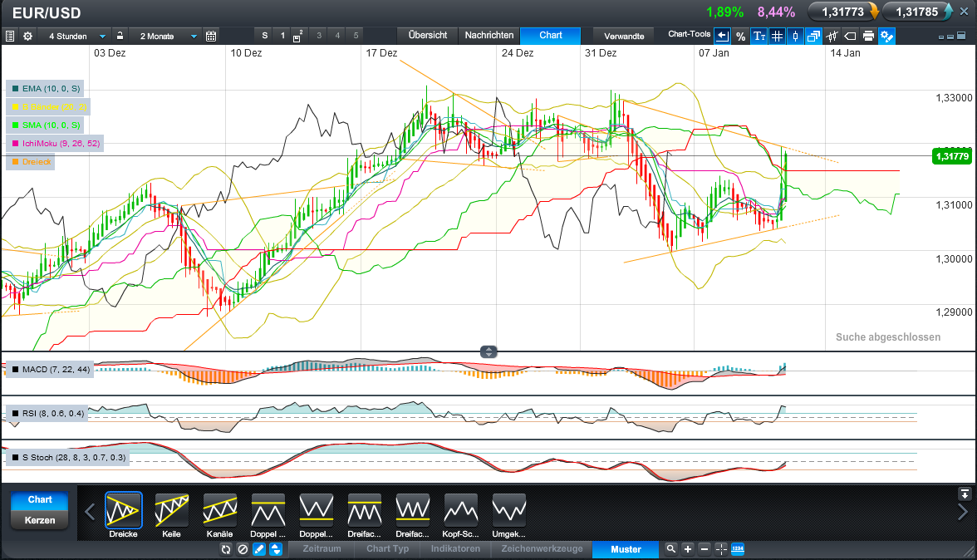The width and height of the screenshot is (977, 560).
Task: Toggle the grid lines chart tool
Action: tap(777, 36)
